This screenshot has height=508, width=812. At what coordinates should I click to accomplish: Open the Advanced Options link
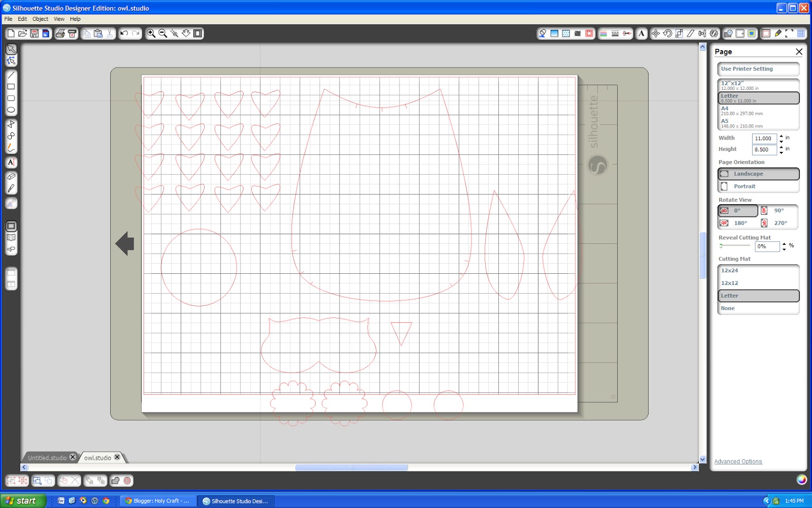(738, 462)
